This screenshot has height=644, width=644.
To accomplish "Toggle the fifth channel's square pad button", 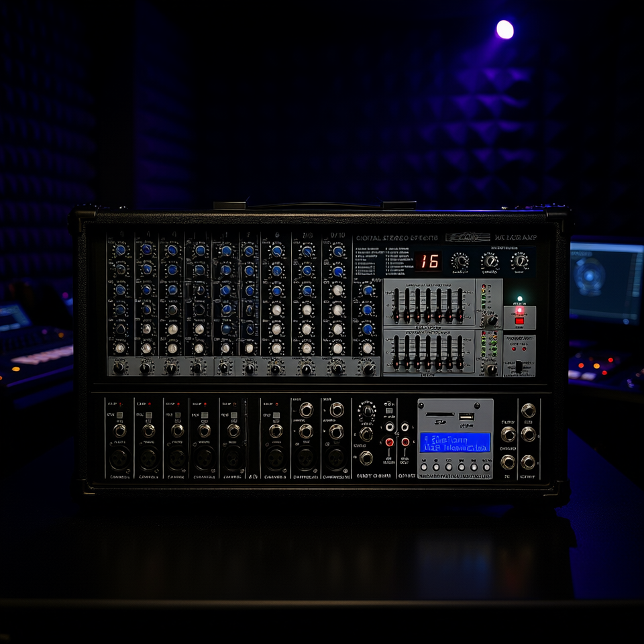I will tap(233, 415).
